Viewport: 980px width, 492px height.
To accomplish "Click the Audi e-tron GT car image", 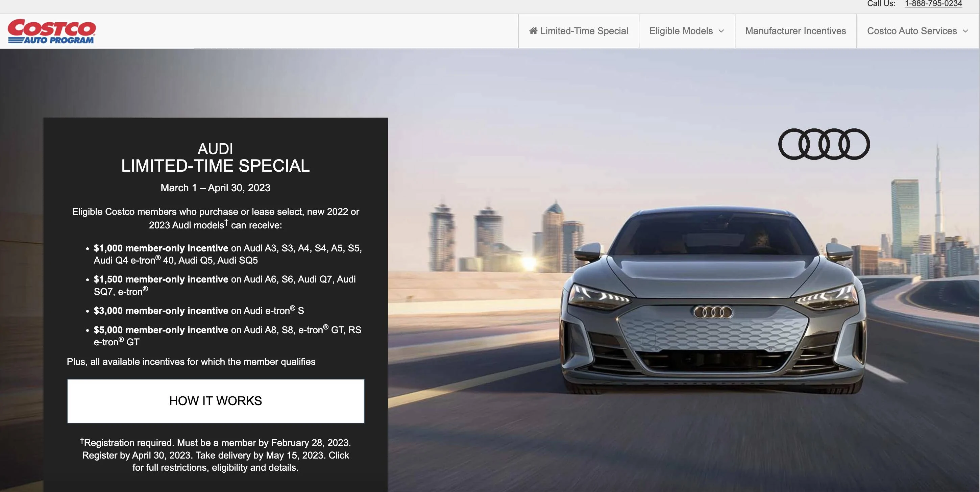I will point(713,301).
